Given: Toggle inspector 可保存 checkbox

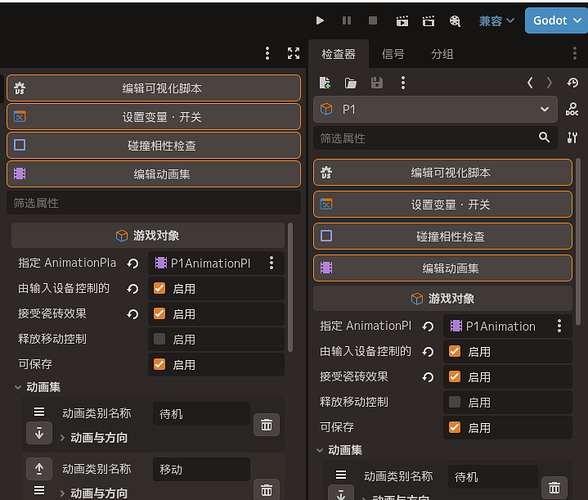Looking at the screenshot, I should point(454,427).
